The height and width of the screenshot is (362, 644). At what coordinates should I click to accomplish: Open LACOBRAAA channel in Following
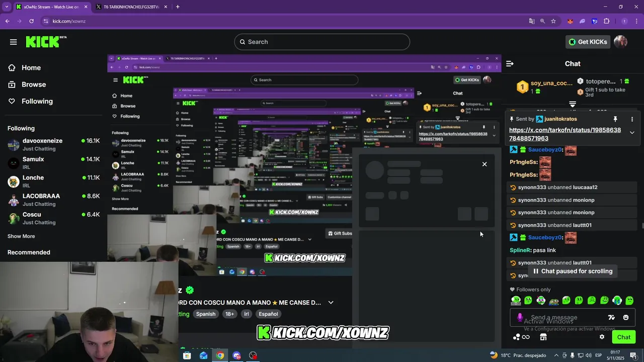(53, 200)
